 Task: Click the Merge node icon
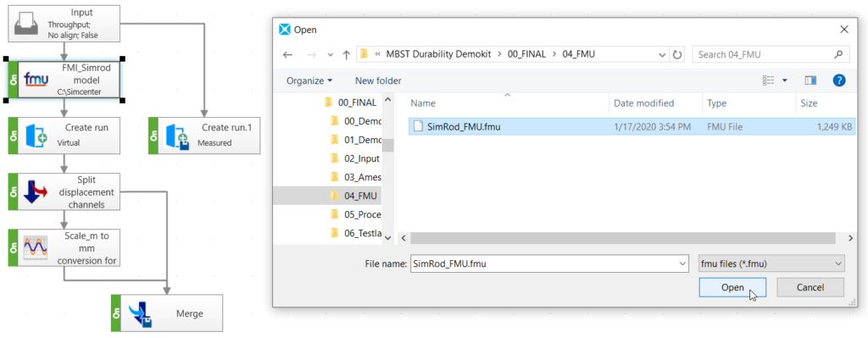(x=139, y=313)
